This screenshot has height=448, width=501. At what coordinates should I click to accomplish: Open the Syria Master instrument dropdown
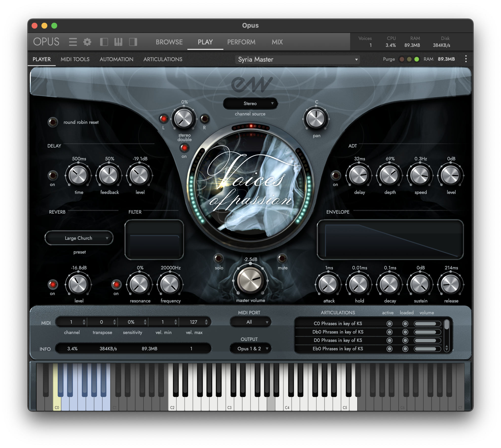pyautogui.click(x=298, y=59)
